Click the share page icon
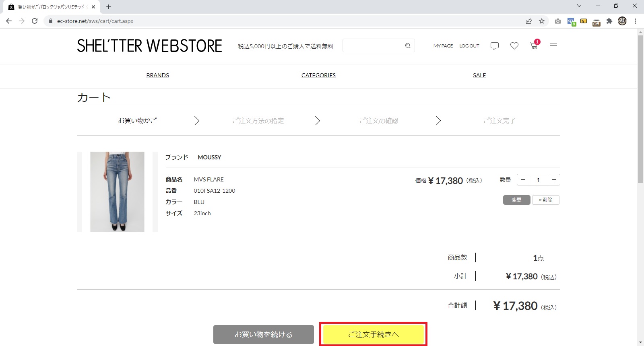Screen dimensions: 644x346 click(x=529, y=21)
